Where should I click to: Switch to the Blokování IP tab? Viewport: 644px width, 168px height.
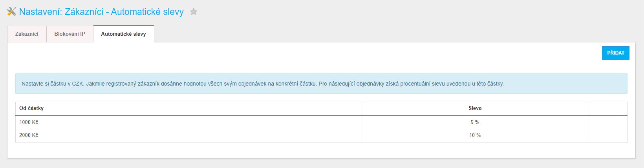coord(70,34)
